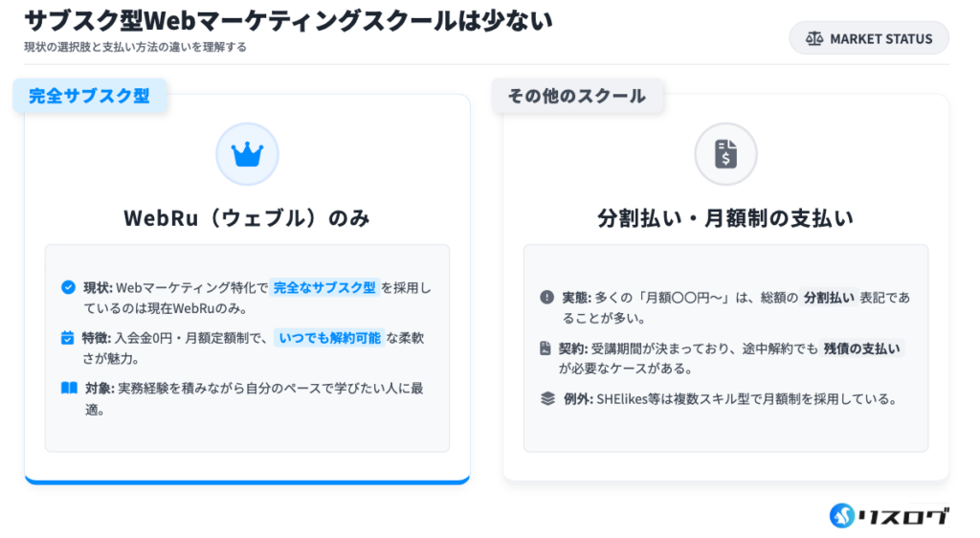This screenshot has height=538, width=980.
Task: Click the highlighted 残債の支払い text
Action: 861,348
